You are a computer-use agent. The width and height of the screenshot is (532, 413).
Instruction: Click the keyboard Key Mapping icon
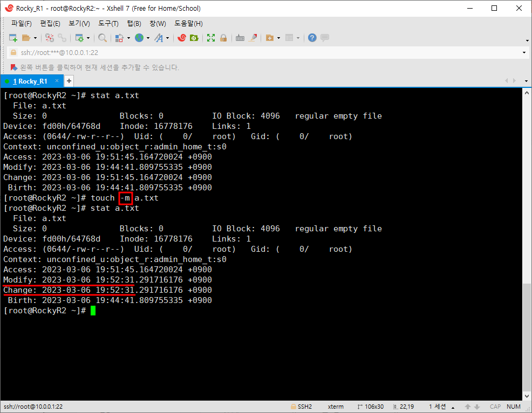[240, 38]
